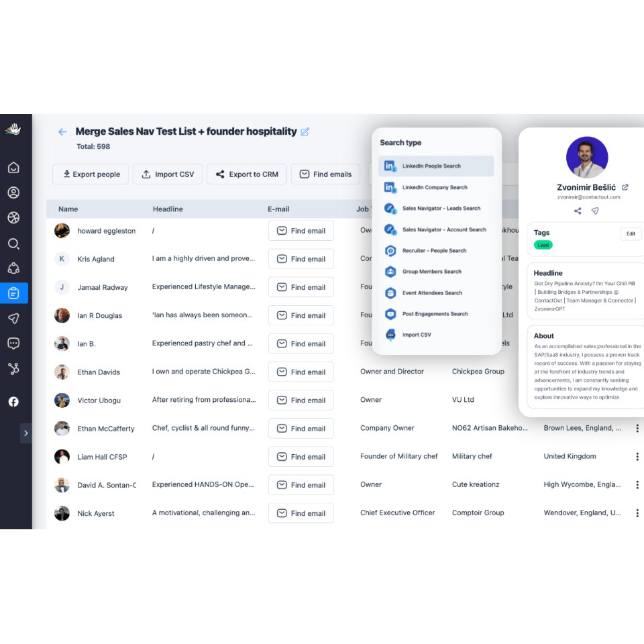644x644 pixels.
Task: Open the home icon in sidebar
Action: (x=13, y=168)
